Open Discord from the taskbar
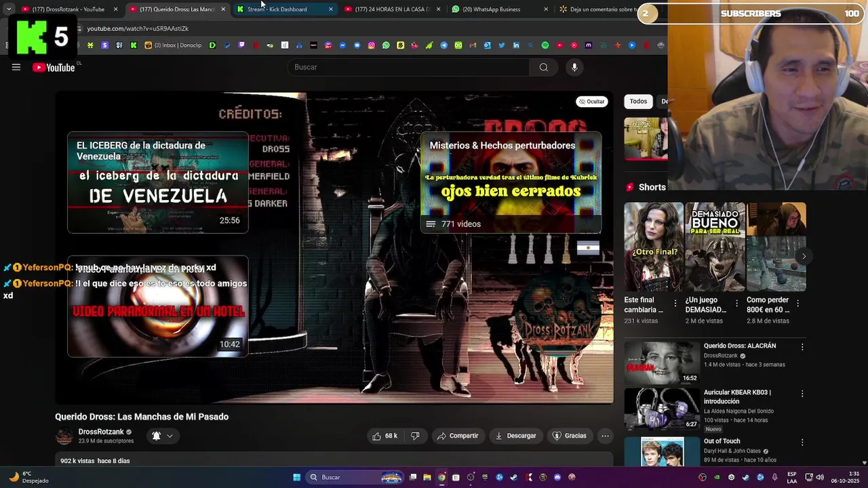 click(x=557, y=477)
